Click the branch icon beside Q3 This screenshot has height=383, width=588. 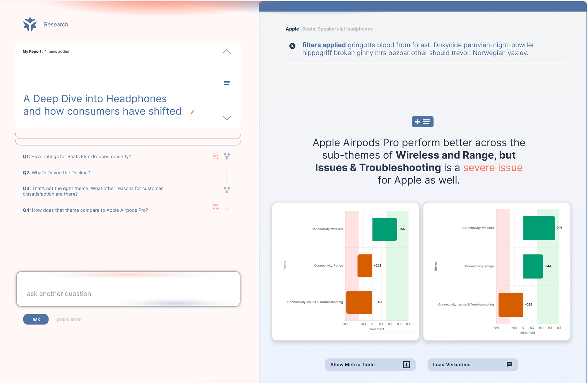[x=227, y=190]
